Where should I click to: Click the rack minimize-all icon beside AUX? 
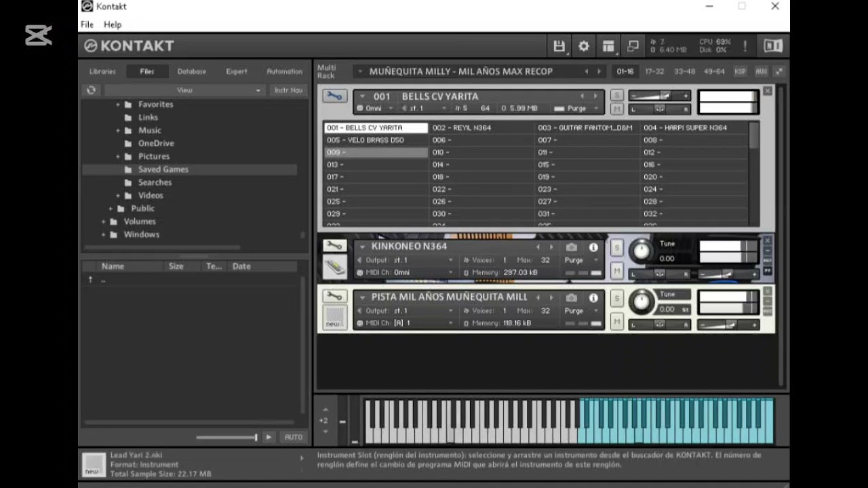click(x=779, y=71)
